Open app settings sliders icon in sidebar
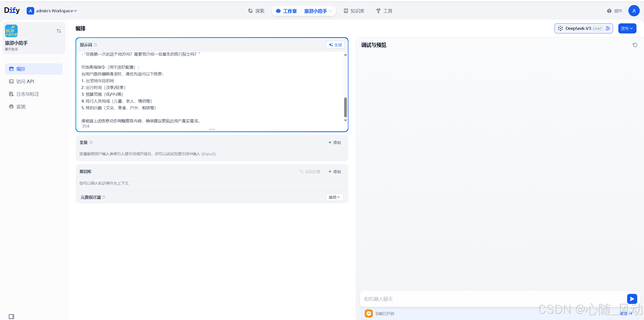The image size is (644, 320). (59, 31)
